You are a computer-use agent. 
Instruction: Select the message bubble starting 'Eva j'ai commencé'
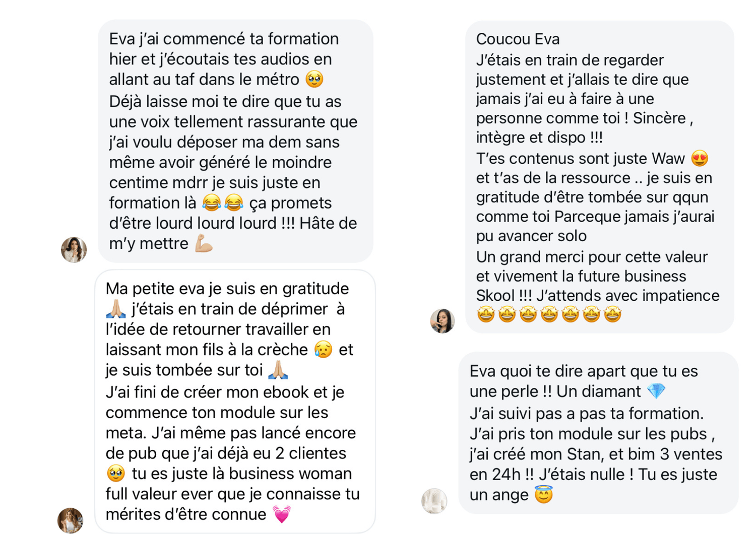click(235, 141)
